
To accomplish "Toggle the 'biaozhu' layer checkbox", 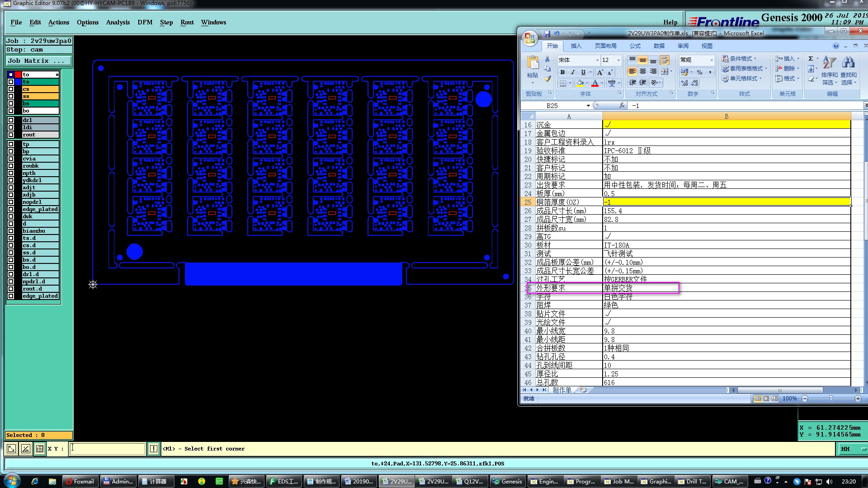I will pos(11,231).
